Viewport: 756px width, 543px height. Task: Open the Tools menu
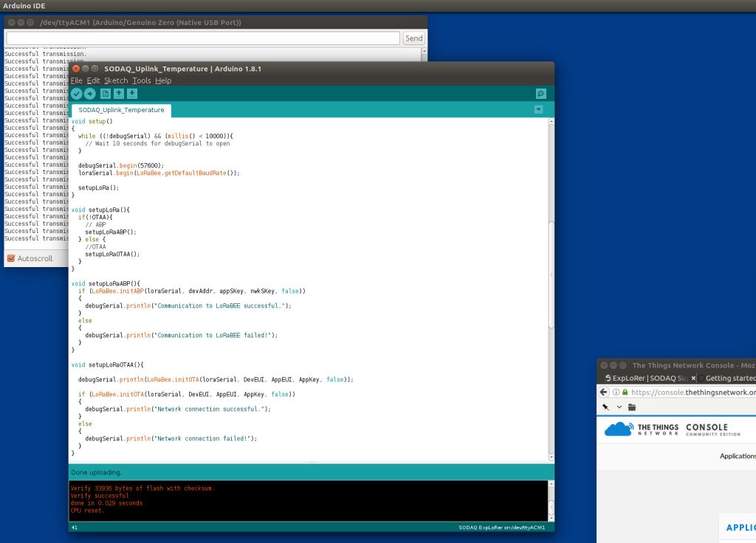(141, 80)
